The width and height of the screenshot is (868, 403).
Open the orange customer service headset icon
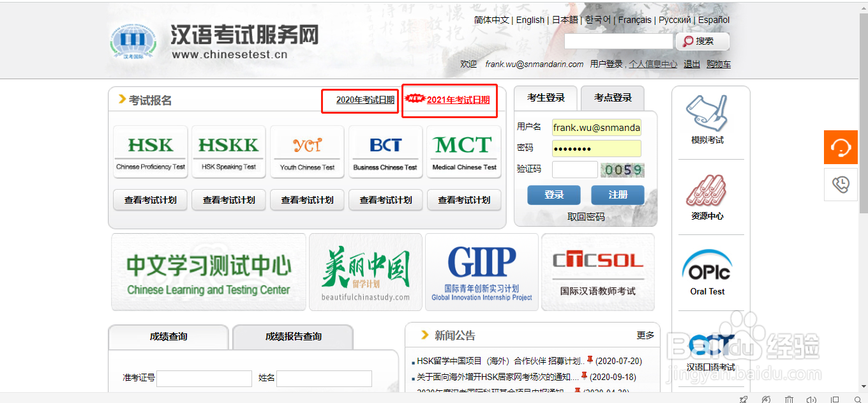[x=841, y=147]
